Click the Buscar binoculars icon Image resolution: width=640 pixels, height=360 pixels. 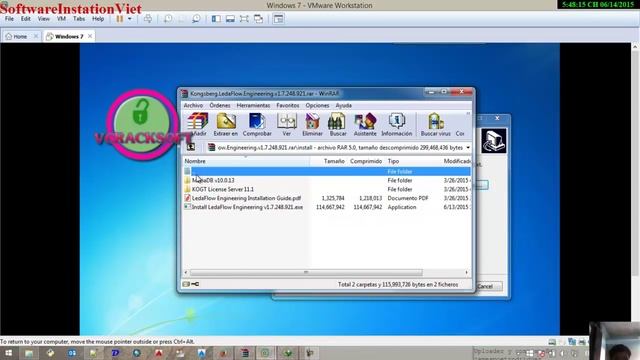pos(338,122)
